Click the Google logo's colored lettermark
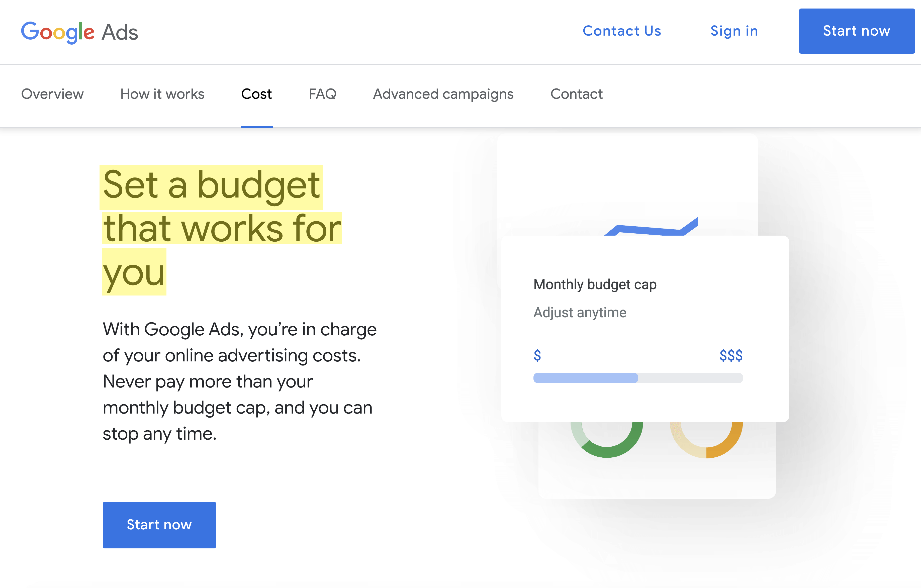The height and width of the screenshot is (588, 921). (x=58, y=32)
